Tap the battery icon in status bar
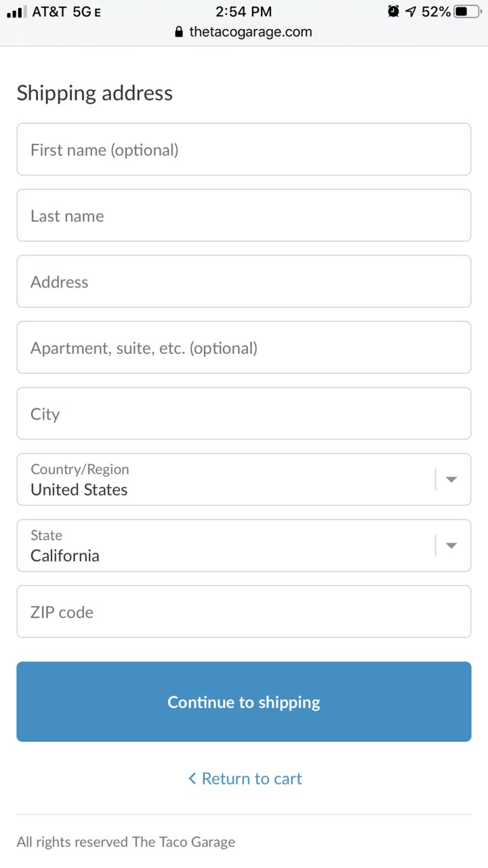Viewport: 488px width, 868px height. click(x=468, y=12)
